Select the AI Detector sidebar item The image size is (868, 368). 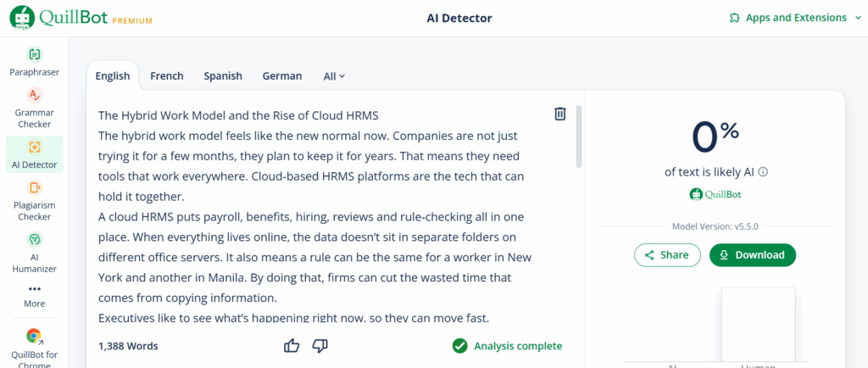(34, 154)
